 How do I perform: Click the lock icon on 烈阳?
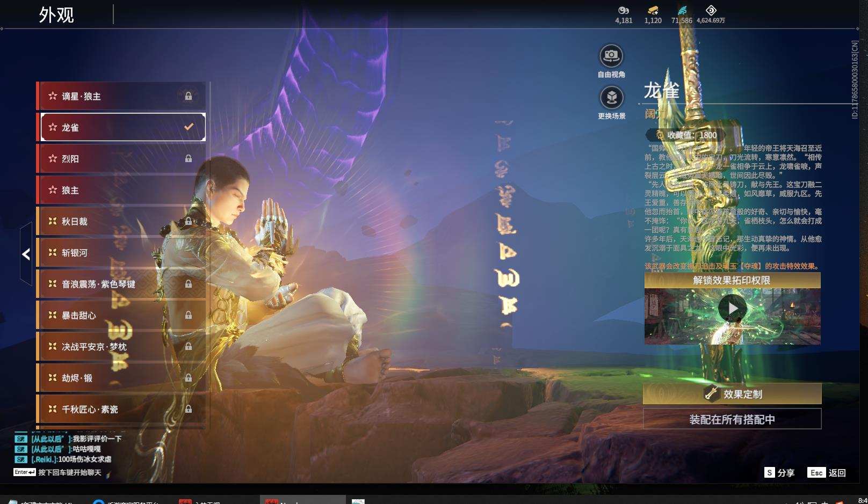pyautogui.click(x=189, y=158)
